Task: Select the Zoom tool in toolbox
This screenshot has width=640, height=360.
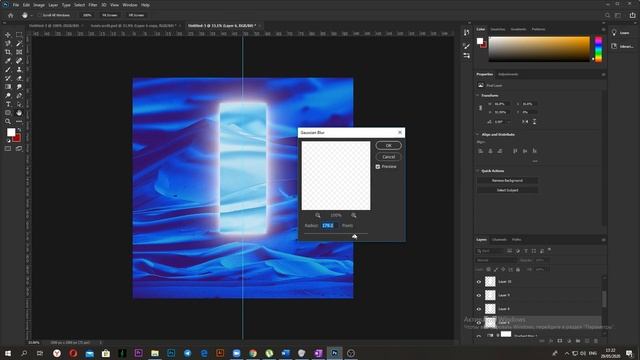Action: click(x=8, y=121)
